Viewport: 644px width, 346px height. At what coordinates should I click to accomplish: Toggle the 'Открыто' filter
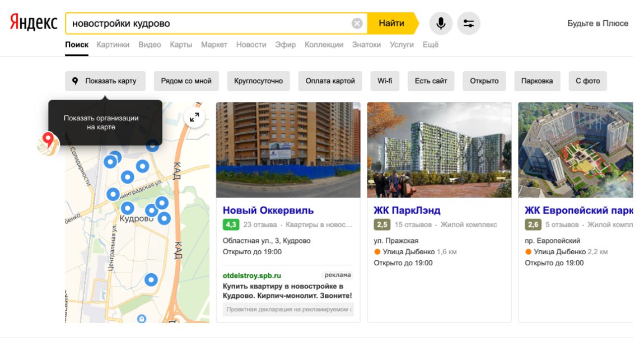[484, 81]
